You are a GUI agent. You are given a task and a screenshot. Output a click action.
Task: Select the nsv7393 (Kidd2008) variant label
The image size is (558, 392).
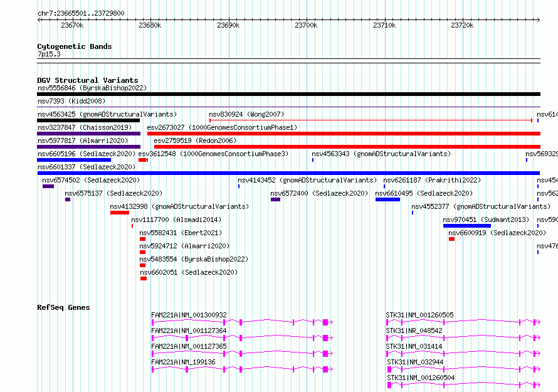click(x=71, y=101)
